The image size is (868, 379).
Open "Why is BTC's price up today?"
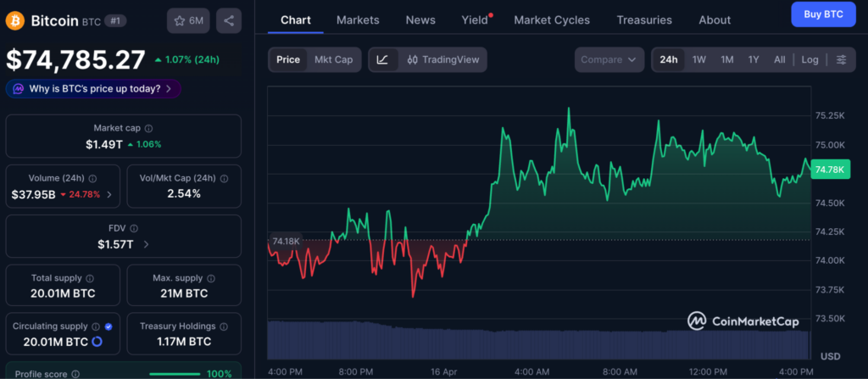[93, 88]
